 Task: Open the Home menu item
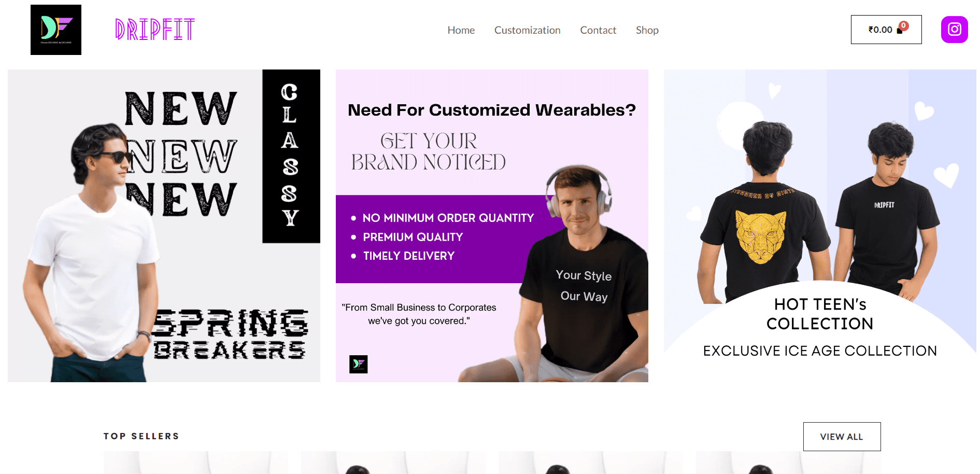[x=461, y=30]
